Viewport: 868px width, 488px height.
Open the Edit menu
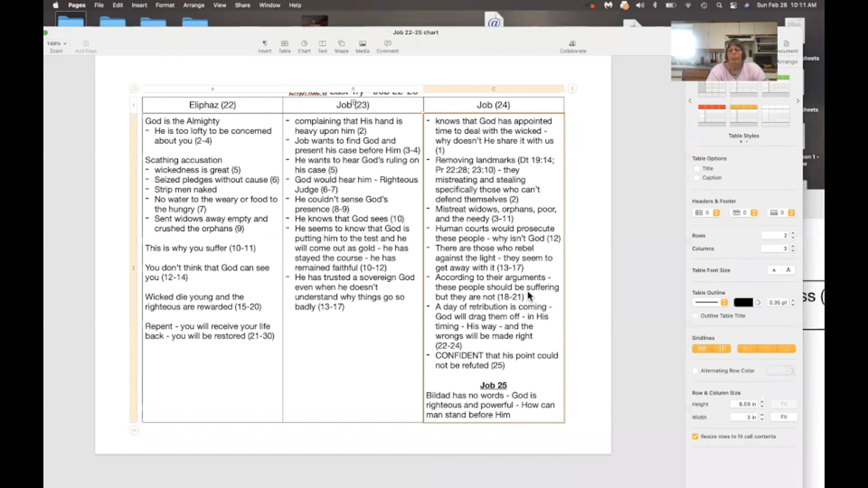[118, 5]
